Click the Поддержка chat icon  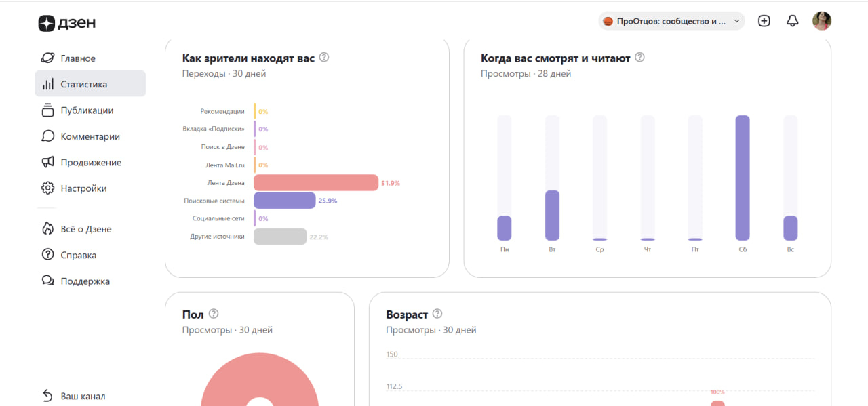[x=47, y=281]
